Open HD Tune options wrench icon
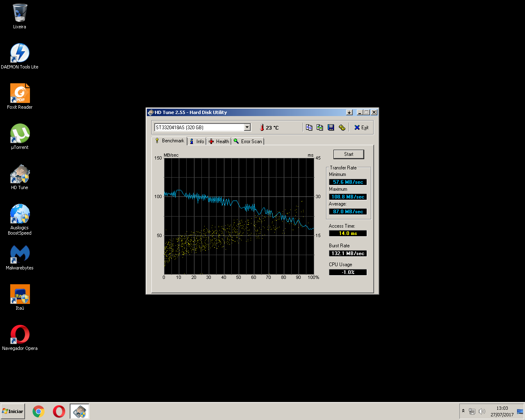Viewport: 525px width, 420px height. tap(342, 128)
